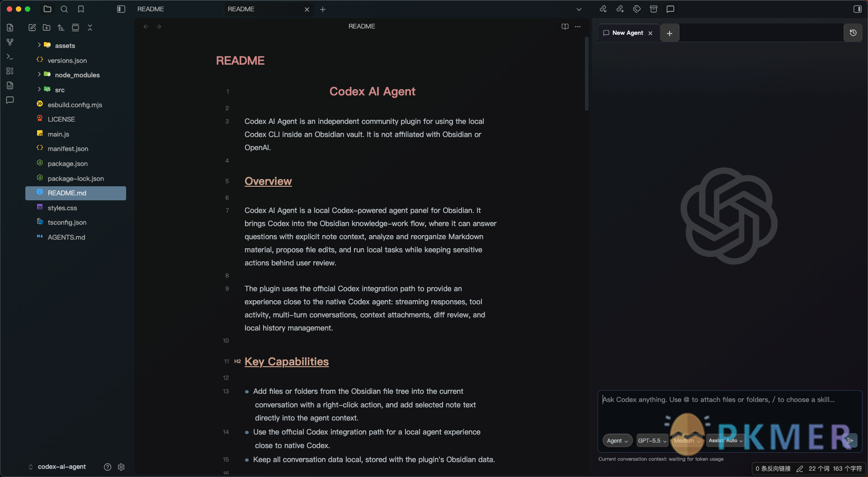Navigate back in note history
The width and height of the screenshot is (868, 477).
(146, 27)
